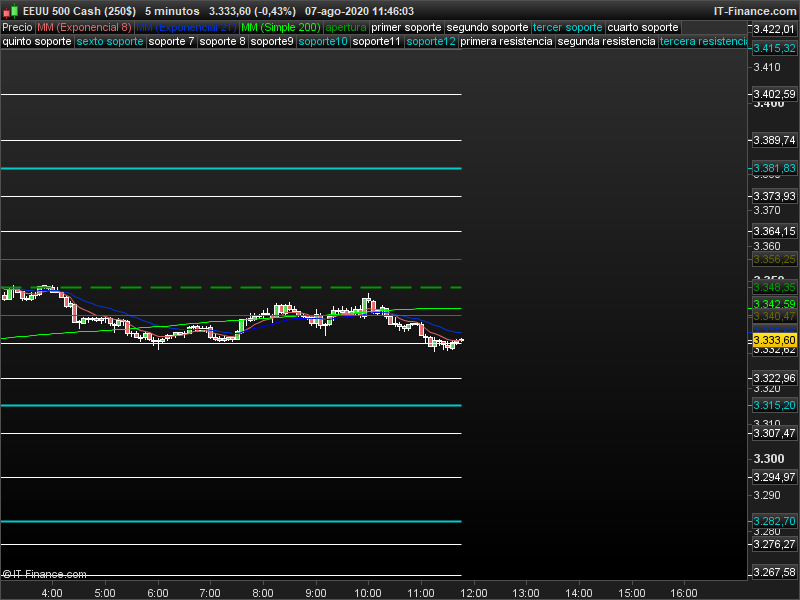Select the Precio indicator label
Viewport: 800px width, 600px height.
pos(17,27)
